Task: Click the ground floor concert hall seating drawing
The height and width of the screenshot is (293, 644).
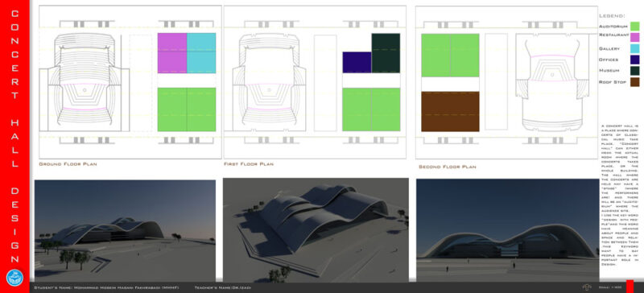Action: tap(85, 81)
